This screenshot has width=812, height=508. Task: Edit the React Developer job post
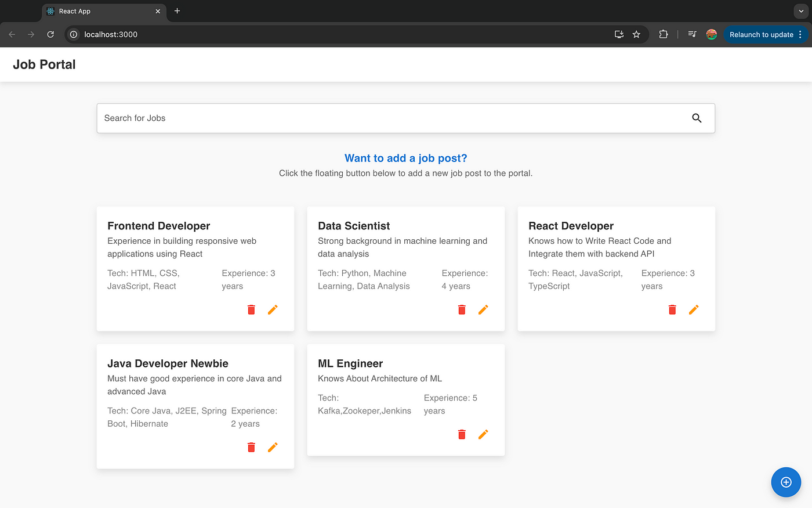click(694, 309)
